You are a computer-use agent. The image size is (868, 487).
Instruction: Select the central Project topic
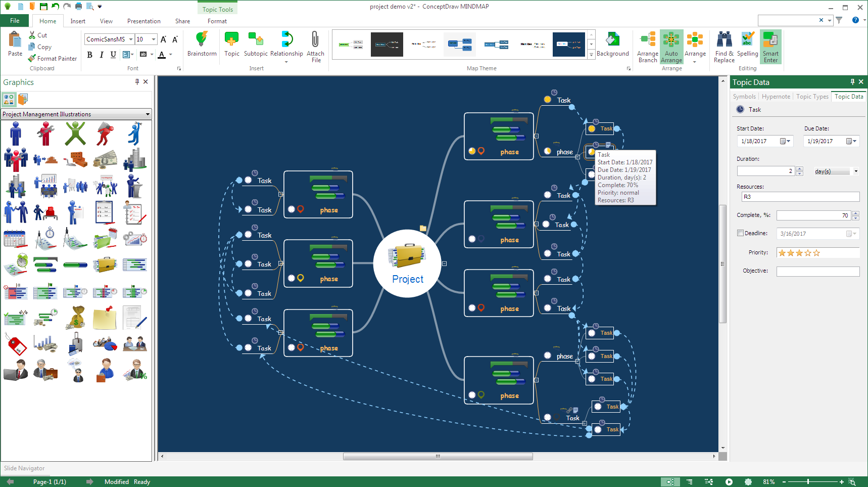(407, 263)
